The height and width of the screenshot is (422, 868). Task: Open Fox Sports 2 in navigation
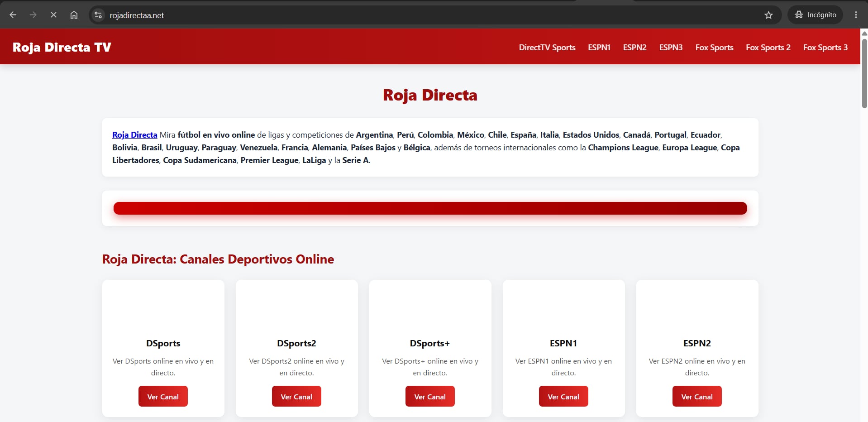768,47
